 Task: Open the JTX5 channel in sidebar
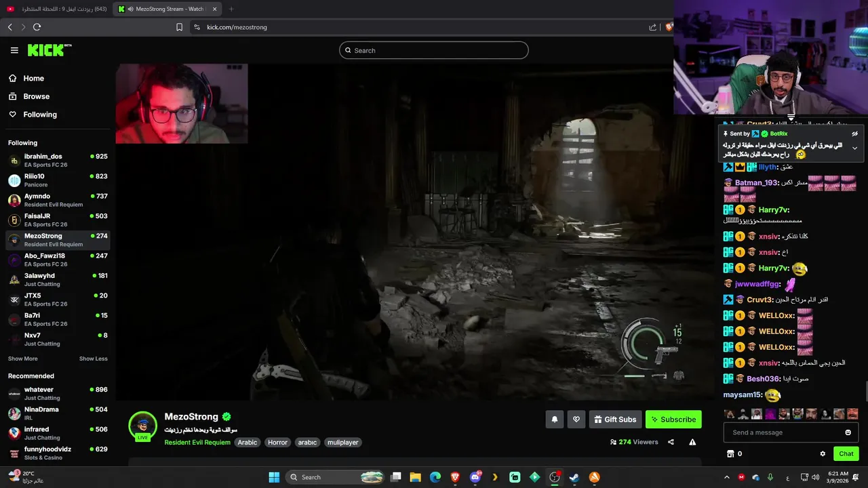[x=58, y=300]
